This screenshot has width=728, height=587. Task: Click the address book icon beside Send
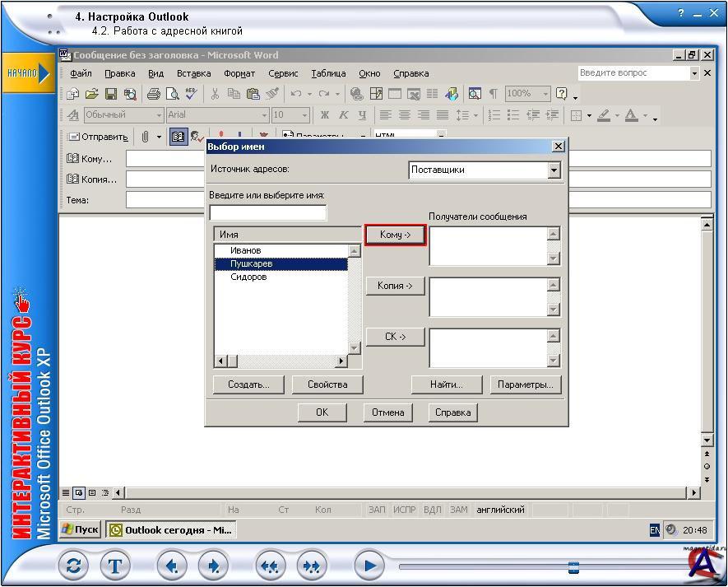(179, 137)
